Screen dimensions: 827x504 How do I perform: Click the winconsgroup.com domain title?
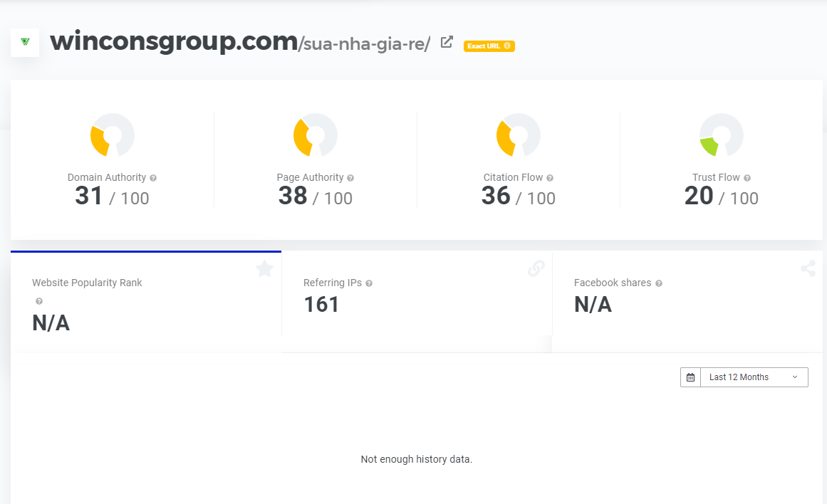click(174, 42)
